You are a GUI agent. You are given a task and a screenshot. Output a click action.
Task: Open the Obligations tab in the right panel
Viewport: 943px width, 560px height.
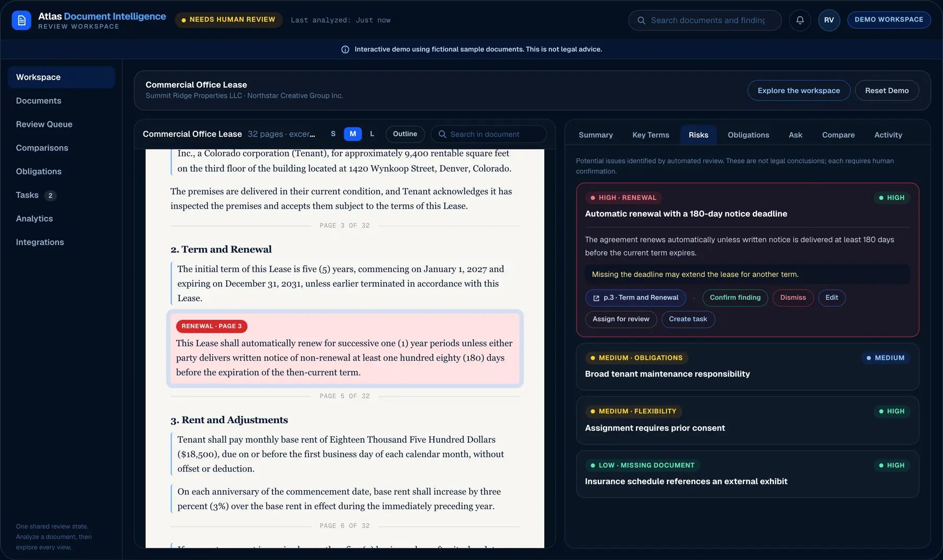click(748, 135)
